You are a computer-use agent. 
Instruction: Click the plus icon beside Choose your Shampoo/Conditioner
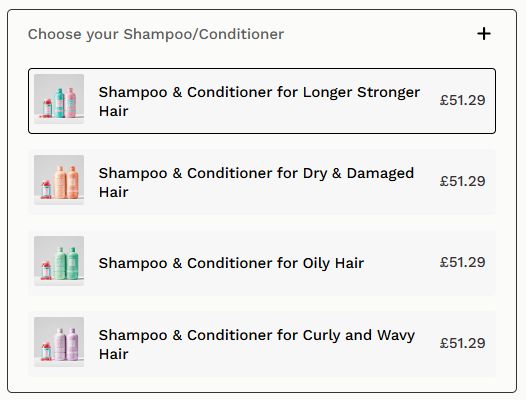point(484,34)
